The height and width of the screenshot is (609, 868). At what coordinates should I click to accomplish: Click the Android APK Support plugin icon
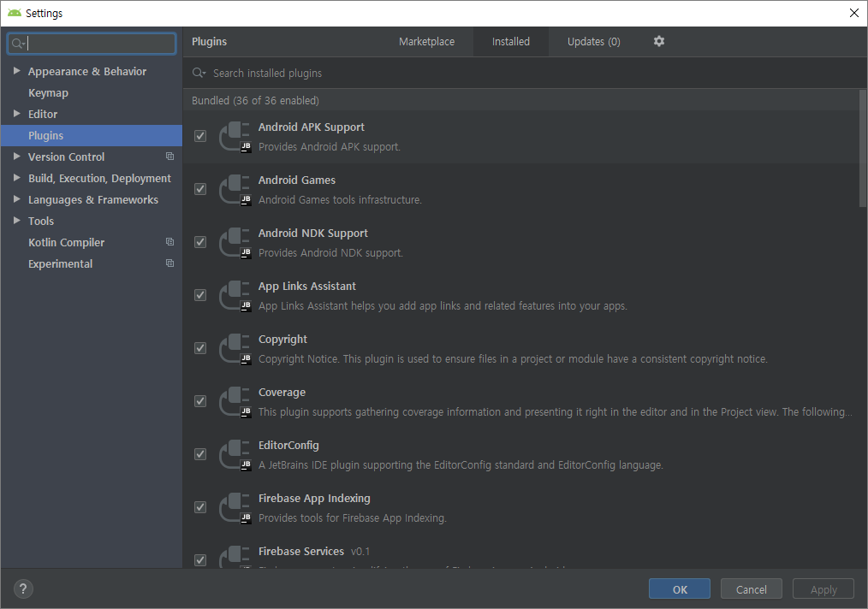click(235, 137)
